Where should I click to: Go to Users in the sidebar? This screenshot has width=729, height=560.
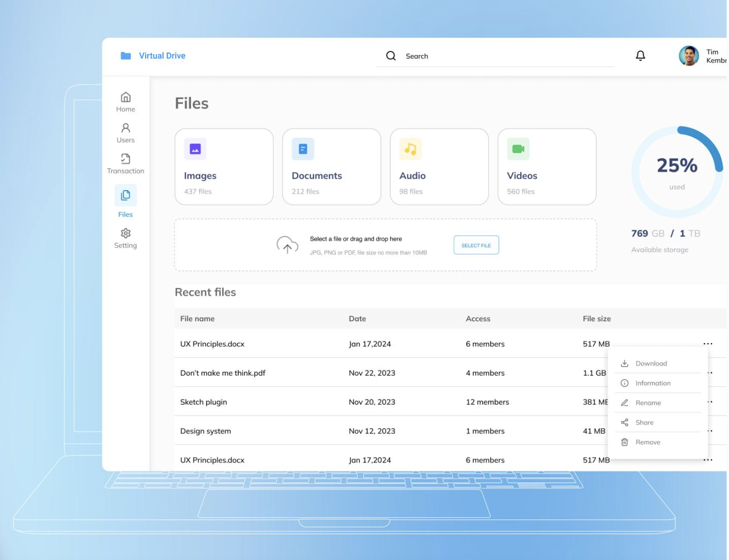[126, 133]
